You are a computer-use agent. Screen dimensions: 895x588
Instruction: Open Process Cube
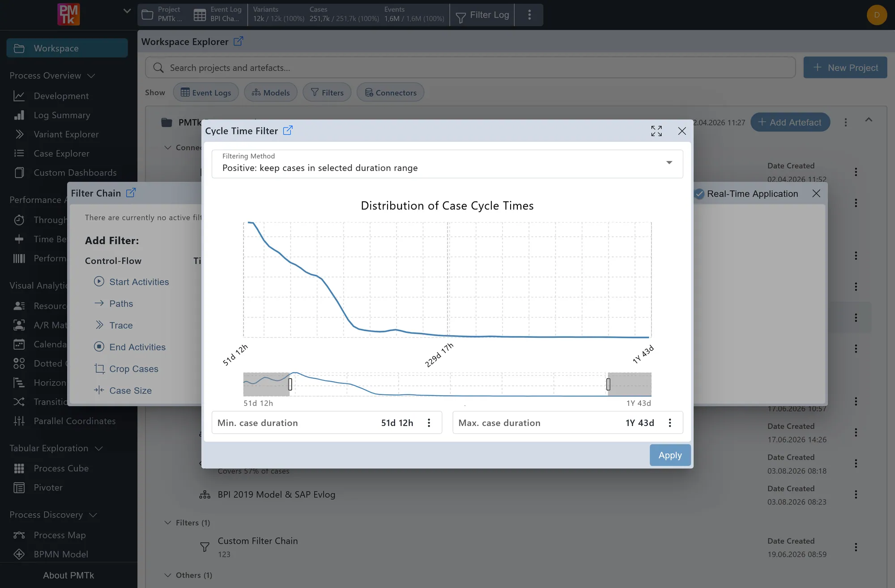pyautogui.click(x=61, y=469)
